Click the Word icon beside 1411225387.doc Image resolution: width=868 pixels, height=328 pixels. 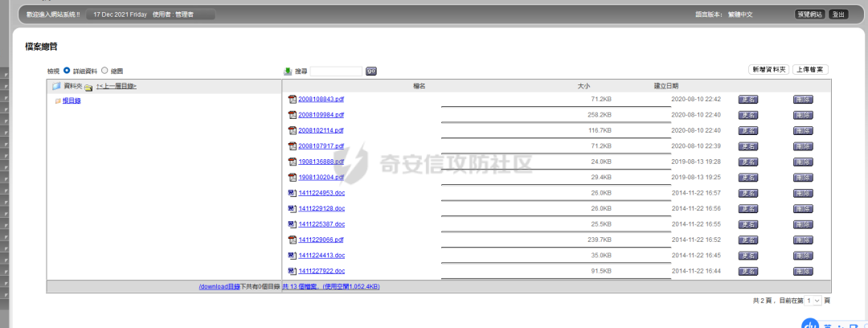[293, 224]
